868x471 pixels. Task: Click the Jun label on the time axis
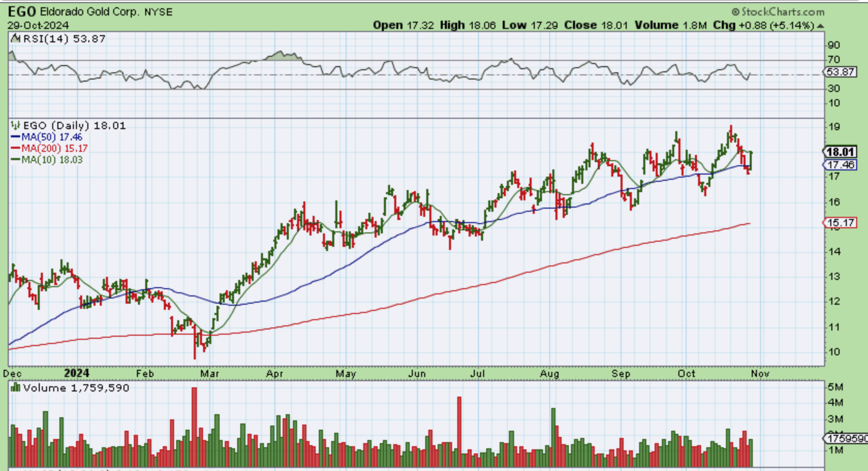point(416,373)
